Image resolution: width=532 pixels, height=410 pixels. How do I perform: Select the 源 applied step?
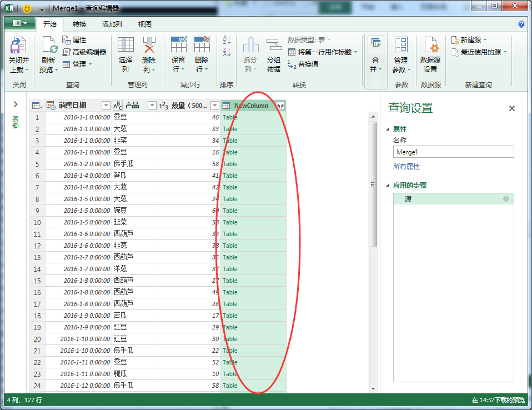[x=454, y=199]
